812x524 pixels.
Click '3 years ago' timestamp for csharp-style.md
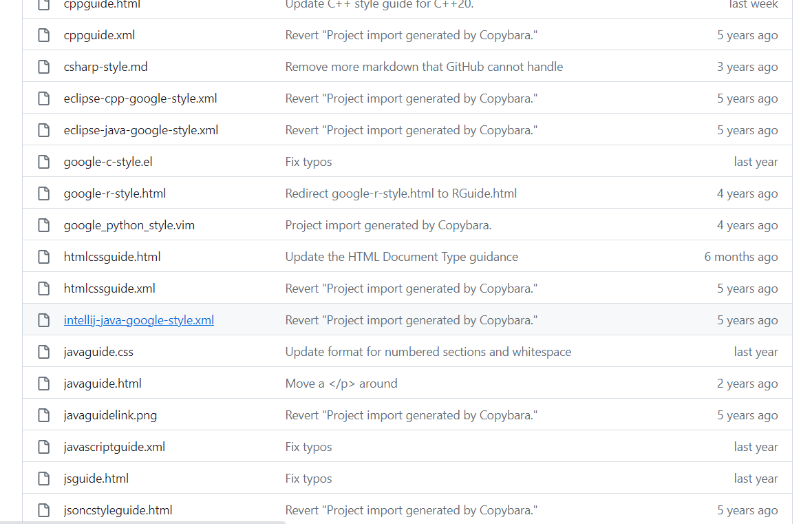point(747,67)
